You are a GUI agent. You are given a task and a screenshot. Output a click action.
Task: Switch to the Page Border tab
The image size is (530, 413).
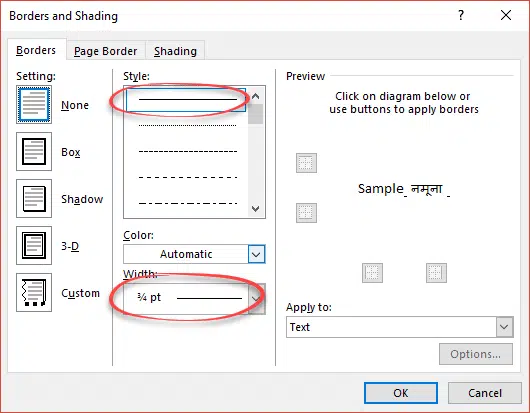click(105, 51)
